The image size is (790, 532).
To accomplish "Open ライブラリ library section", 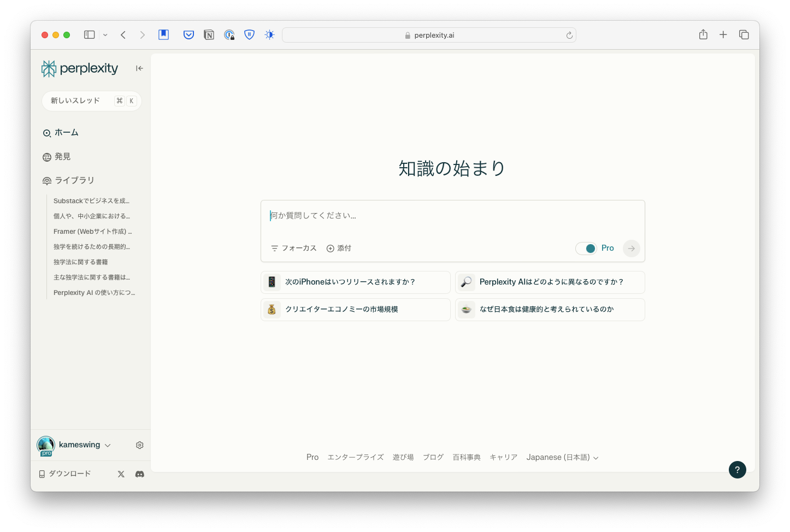I will click(x=69, y=180).
